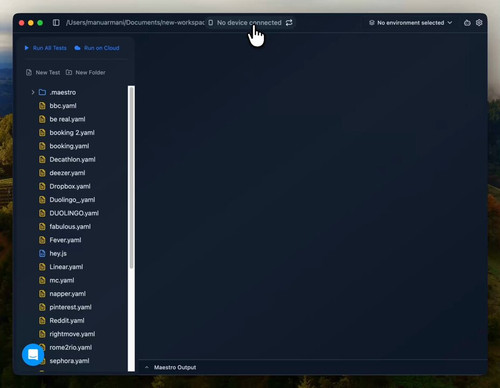Open pinterest.yaml

tap(70, 307)
